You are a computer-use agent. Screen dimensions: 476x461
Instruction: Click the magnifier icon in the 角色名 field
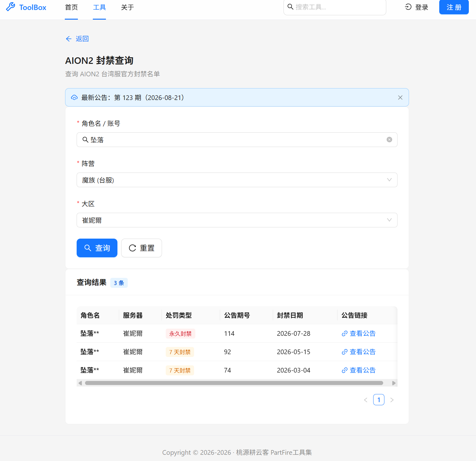click(x=85, y=140)
